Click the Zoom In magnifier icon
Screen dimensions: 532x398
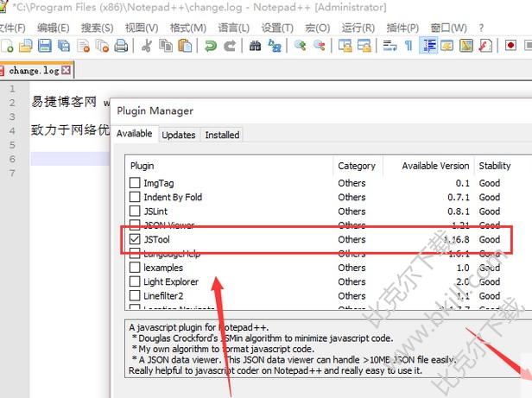(300, 46)
